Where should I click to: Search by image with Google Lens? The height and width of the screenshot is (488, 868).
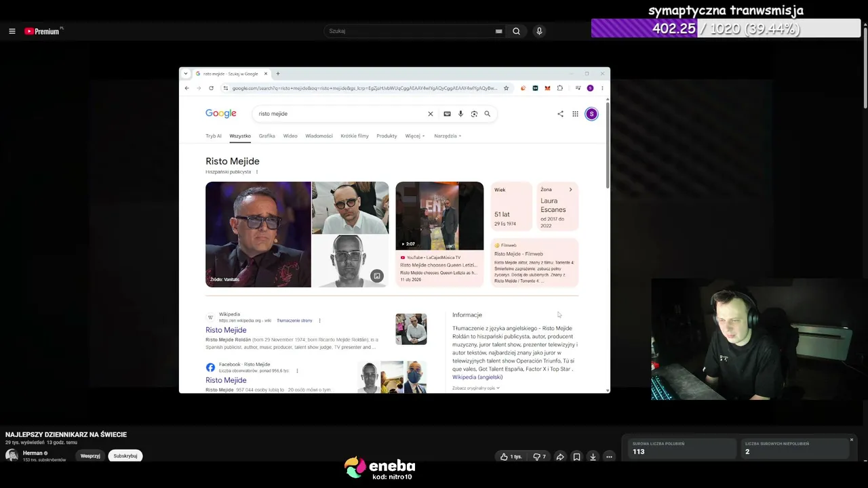coord(474,114)
